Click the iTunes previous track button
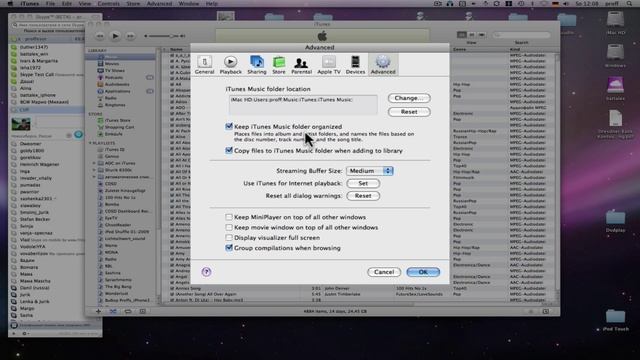The width and height of the screenshot is (640, 360). 100,36
